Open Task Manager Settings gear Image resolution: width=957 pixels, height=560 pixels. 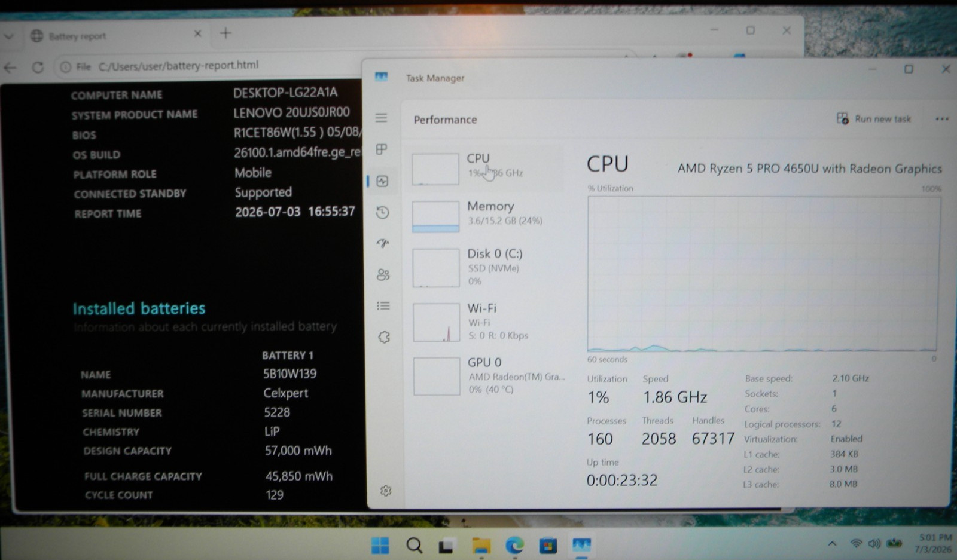click(x=386, y=491)
